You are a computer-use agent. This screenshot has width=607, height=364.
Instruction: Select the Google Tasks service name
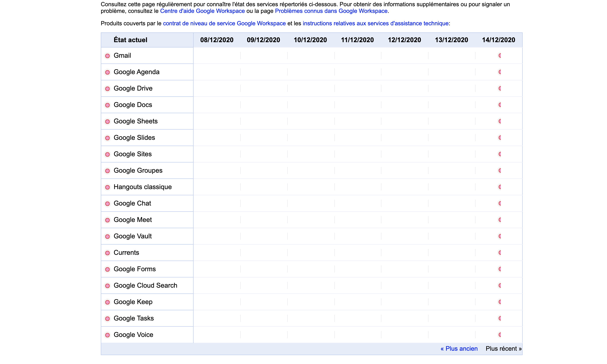pyautogui.click(x=134, y=319)
